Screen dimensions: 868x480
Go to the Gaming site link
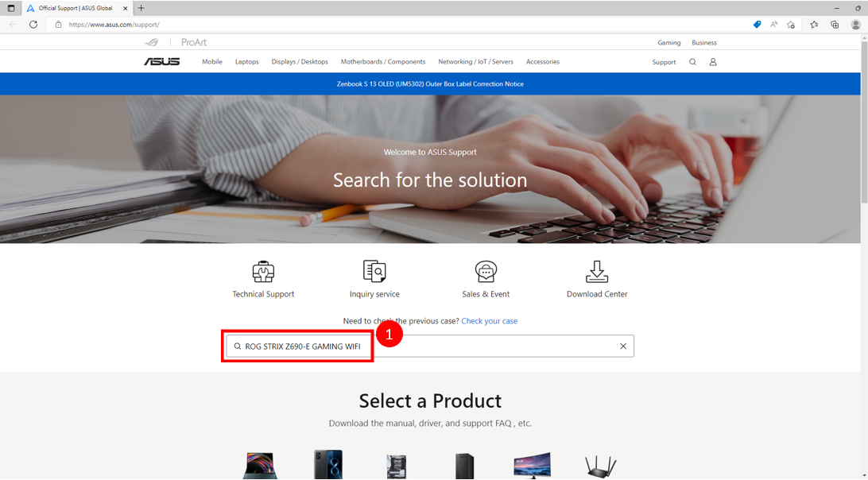click(668, 43)
